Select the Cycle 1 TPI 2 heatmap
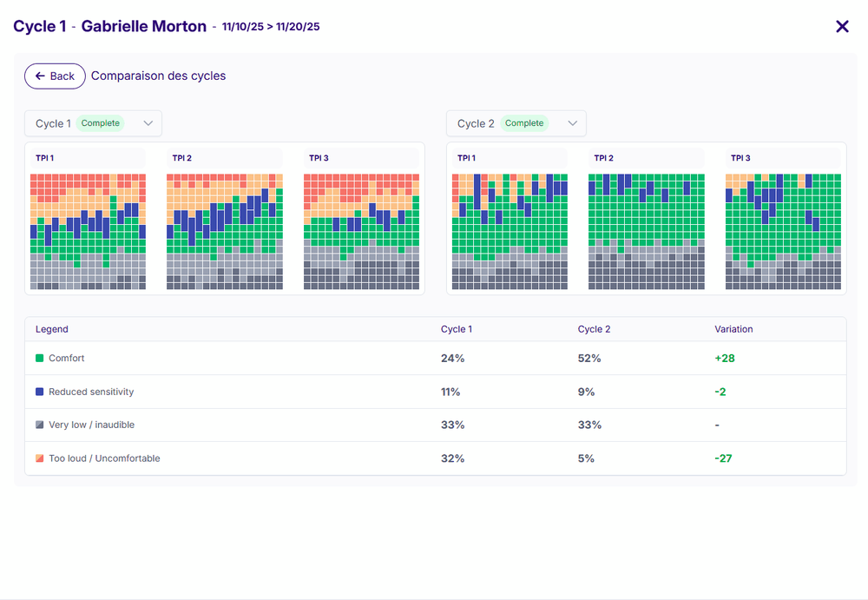Image resolution: width=868 pixels, height=600 pixels. (x=224, y=231)
